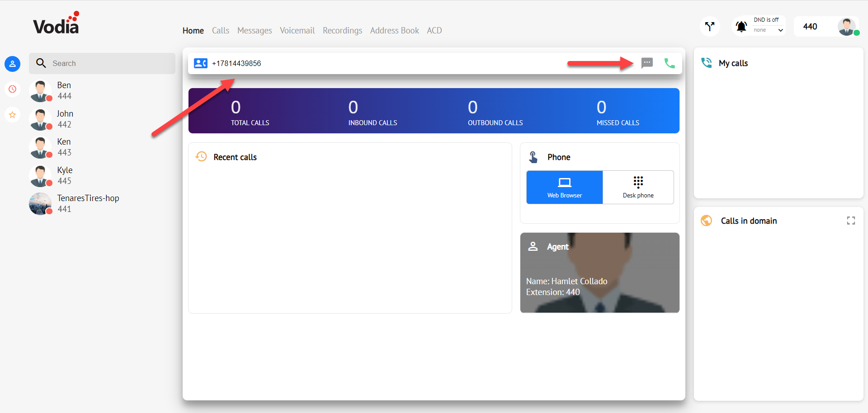Click the search magnifier icon

(41, 63)
